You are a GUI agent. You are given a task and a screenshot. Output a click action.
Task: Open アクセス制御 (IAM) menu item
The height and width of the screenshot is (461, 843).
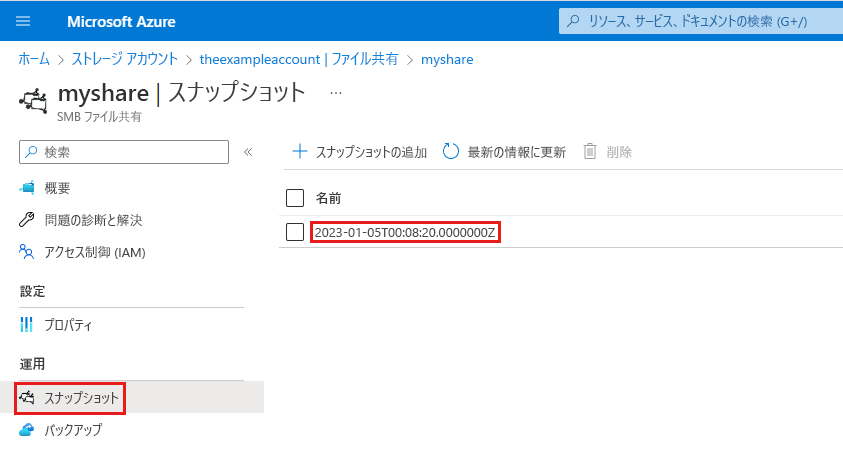point(95,252)
